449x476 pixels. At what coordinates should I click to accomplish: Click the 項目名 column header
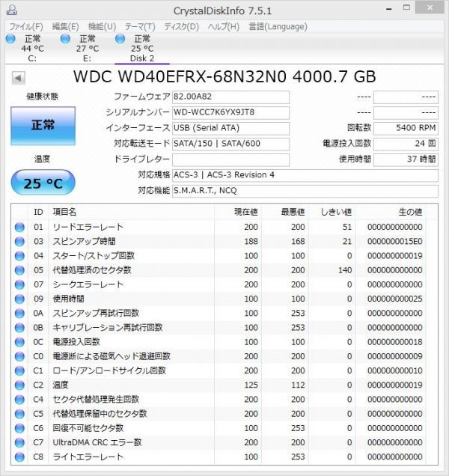coord(131,212)
